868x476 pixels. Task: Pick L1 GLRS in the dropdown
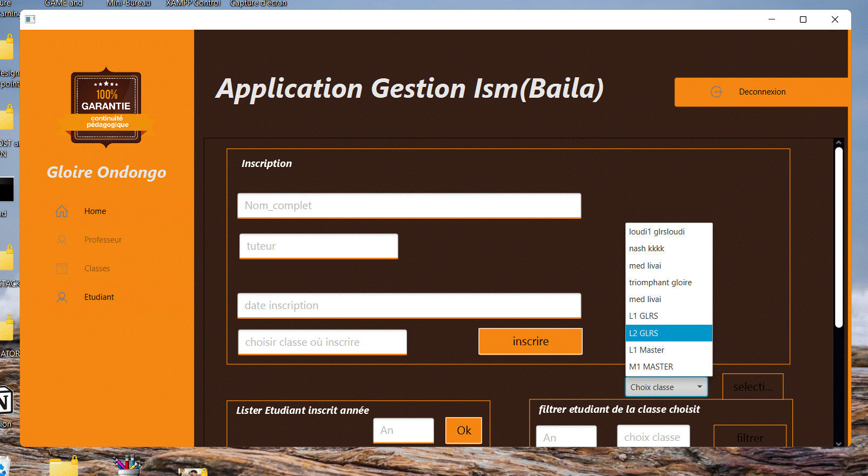pos(669,316)
